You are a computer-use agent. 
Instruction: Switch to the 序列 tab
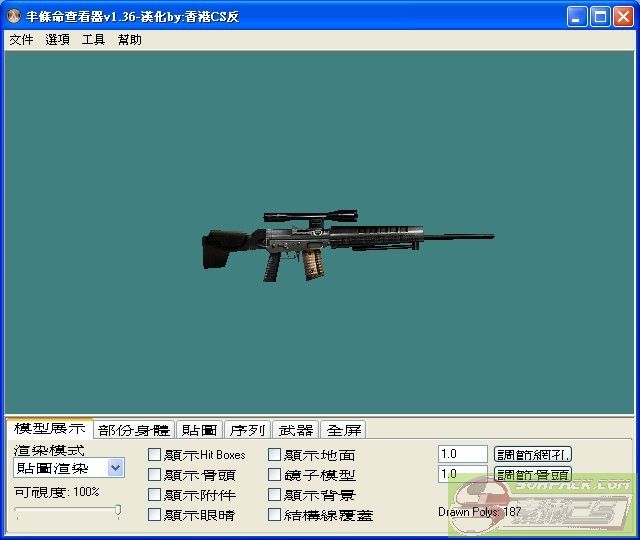click(247, 430)
